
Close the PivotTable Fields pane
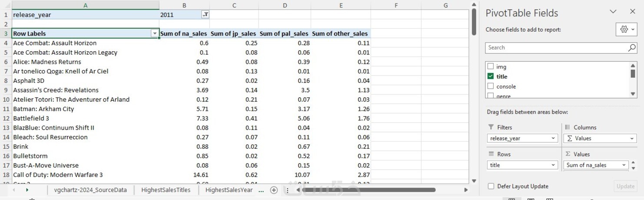point(632,12)
